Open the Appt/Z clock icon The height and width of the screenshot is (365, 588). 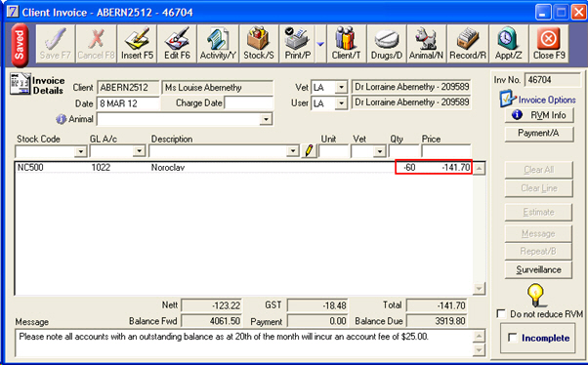[x=508, y=44]
